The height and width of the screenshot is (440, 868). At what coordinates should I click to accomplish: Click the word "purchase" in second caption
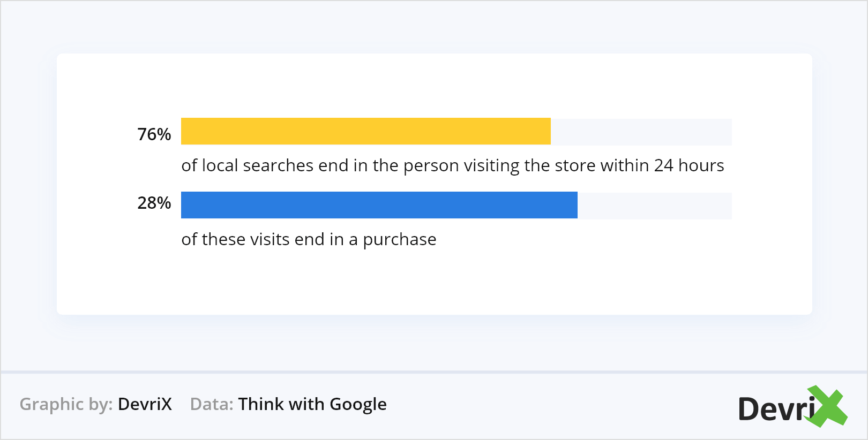click(x=399, y=240)
